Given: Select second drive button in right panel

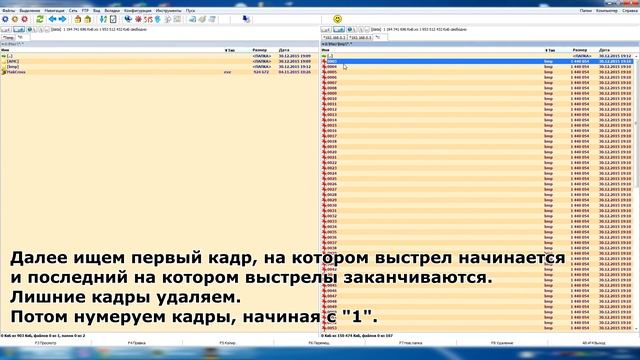Looking at the screenshot, I should (x=339, y=29).
